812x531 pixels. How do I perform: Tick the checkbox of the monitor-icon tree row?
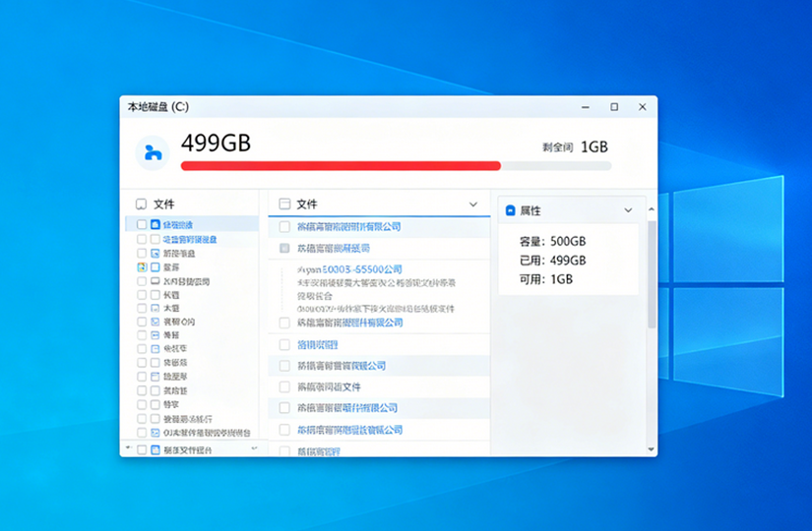[x=142, y=281]
